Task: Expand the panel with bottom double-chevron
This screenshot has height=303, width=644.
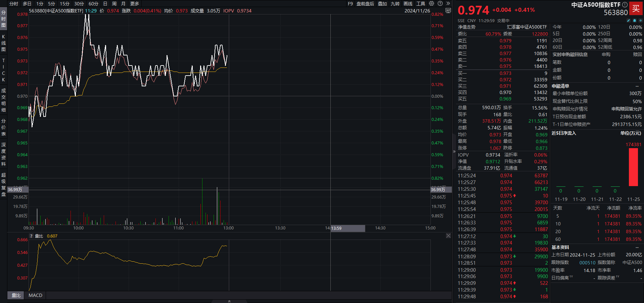Action: [229, 301]
